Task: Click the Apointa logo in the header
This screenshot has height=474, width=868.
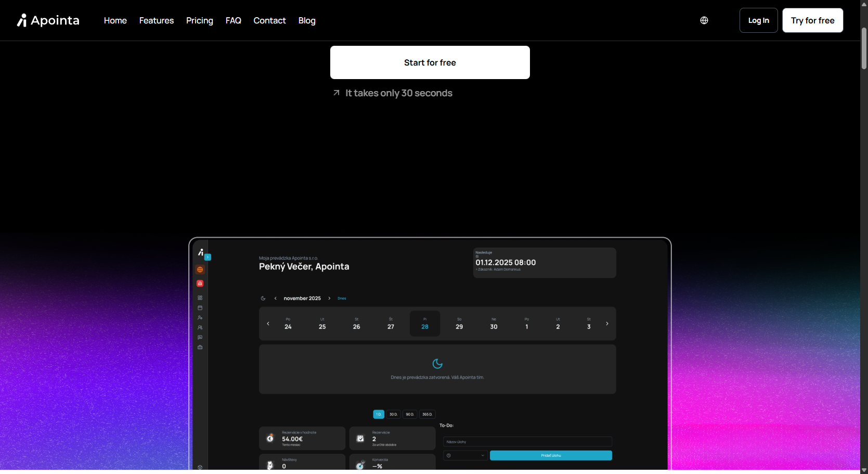Action: point(48,20)
